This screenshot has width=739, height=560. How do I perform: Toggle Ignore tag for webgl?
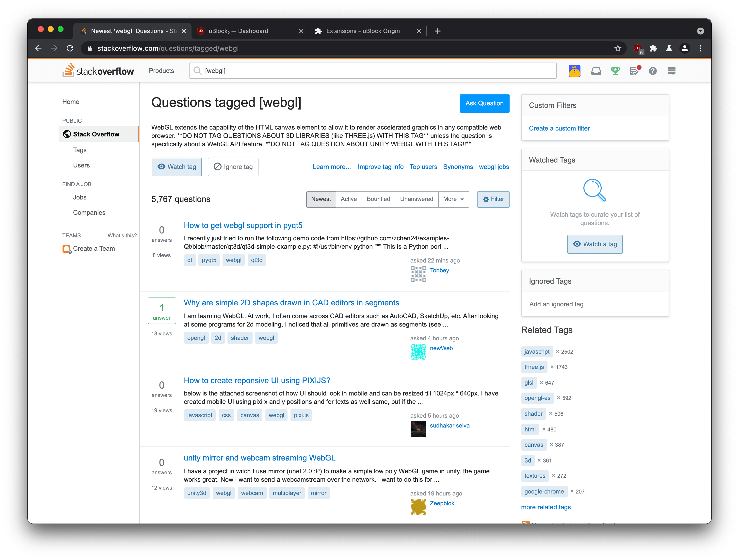coord(233,167)
